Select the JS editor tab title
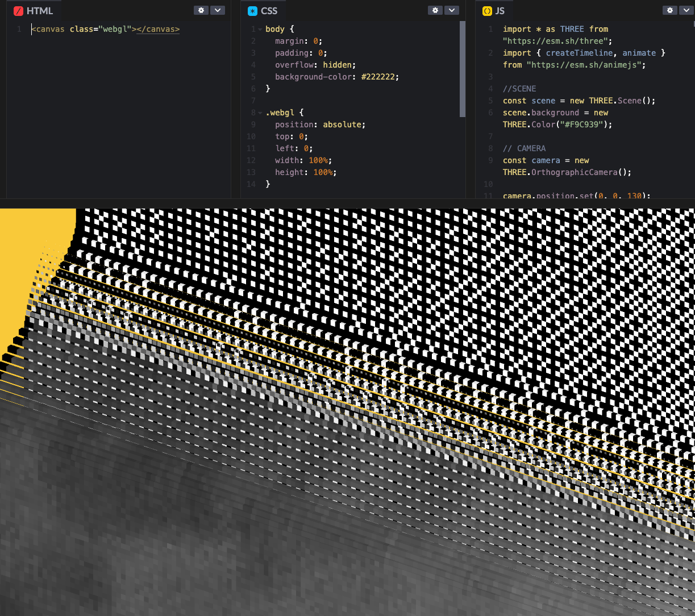Viewport: 695px width, 616px height. pos(500,11)
